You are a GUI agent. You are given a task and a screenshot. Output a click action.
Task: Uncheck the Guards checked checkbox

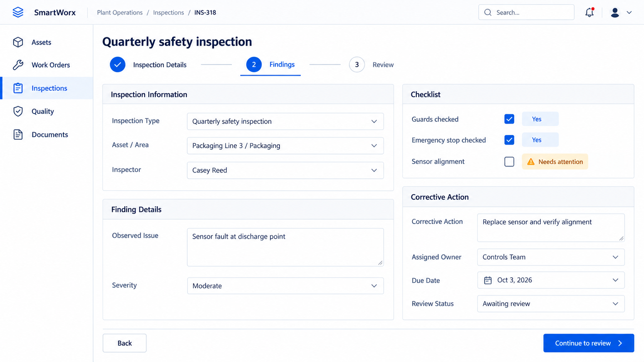509,119
